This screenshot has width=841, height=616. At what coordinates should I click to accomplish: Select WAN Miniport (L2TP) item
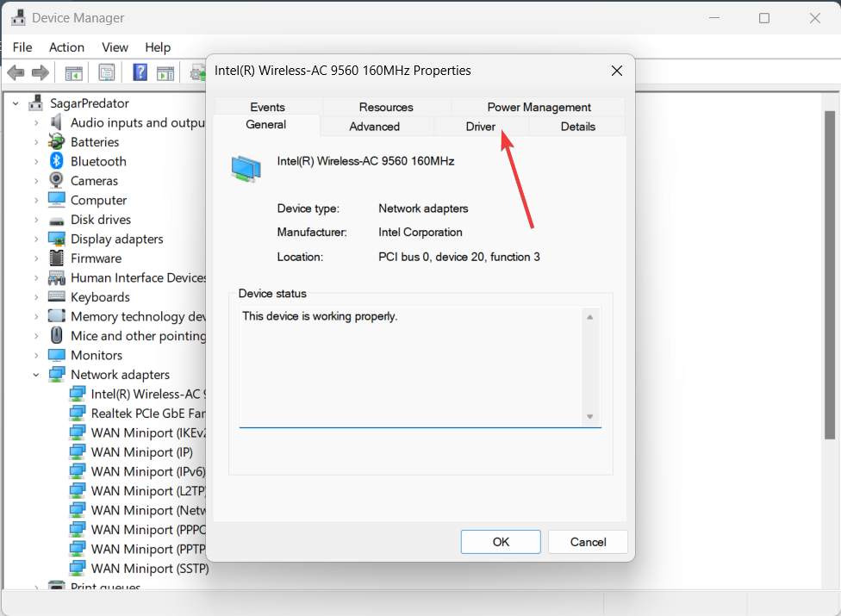[137, 490]
